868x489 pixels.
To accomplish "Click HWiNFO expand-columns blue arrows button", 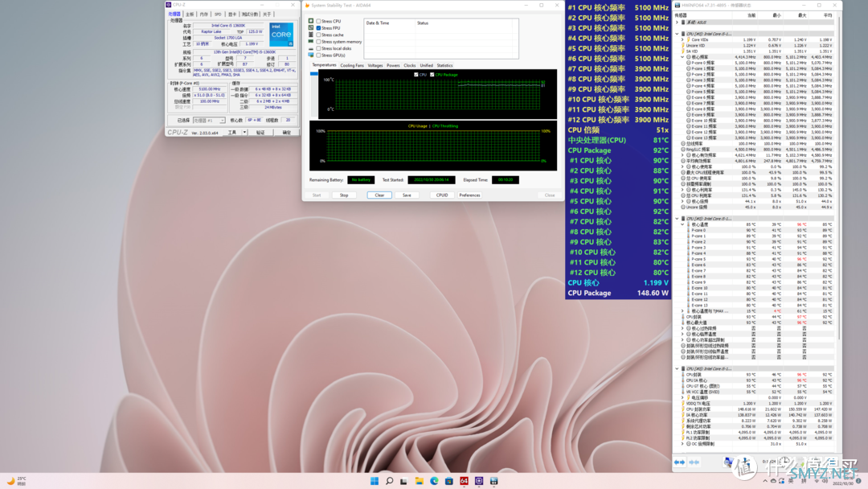I will (x=680, y=462).
